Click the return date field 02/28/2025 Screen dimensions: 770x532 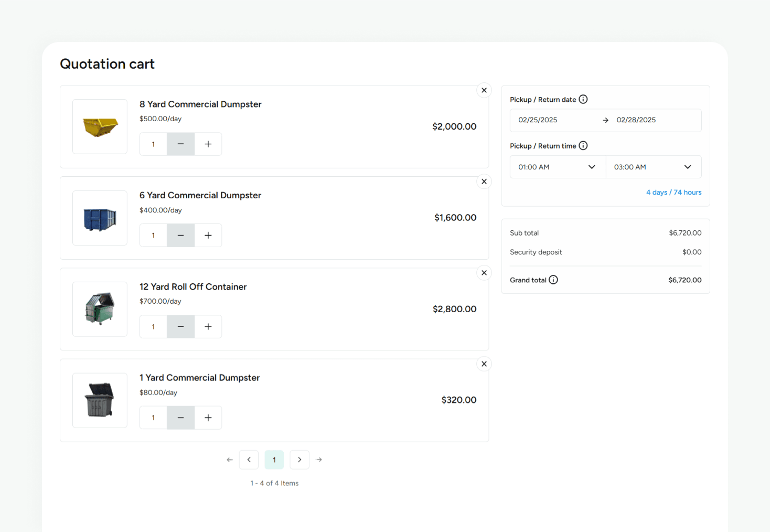[x=636, y=120]
